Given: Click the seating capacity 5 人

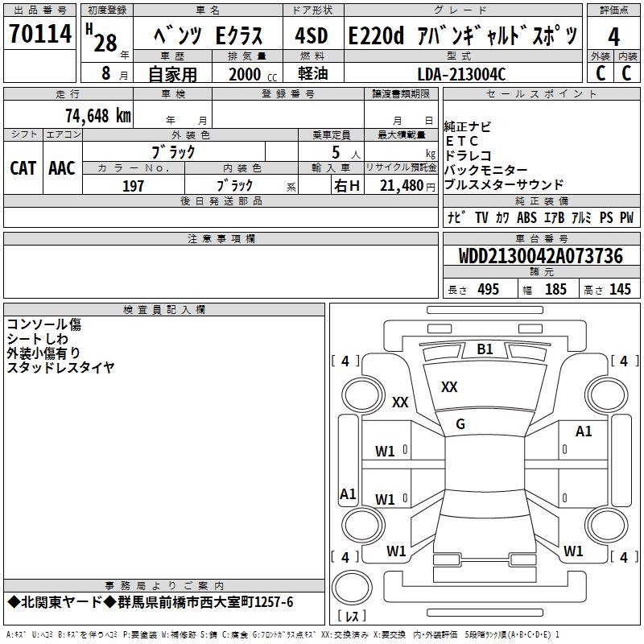Looking at the screenshot, I should [346, 152].
